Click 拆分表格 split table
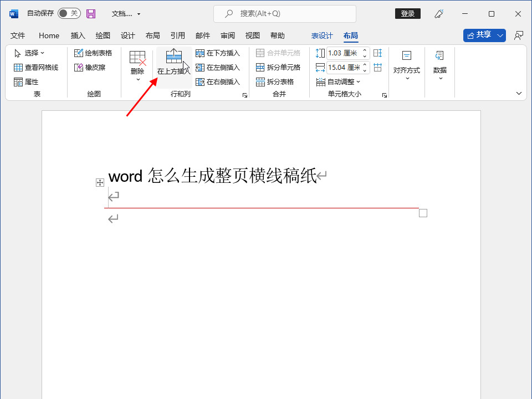532x399 pixels. point(275,82)
